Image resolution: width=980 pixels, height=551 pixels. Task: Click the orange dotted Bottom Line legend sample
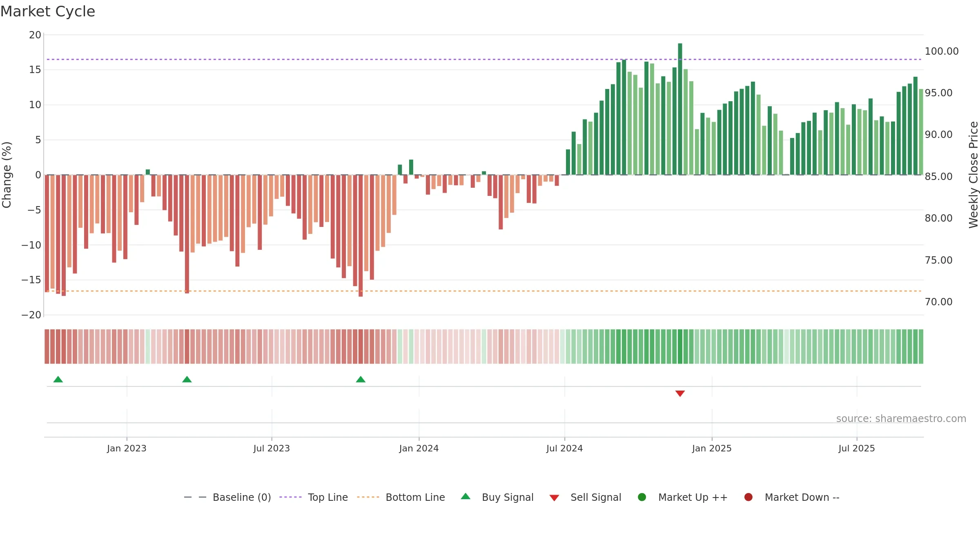pyautogui.click(x=368, y=497)
